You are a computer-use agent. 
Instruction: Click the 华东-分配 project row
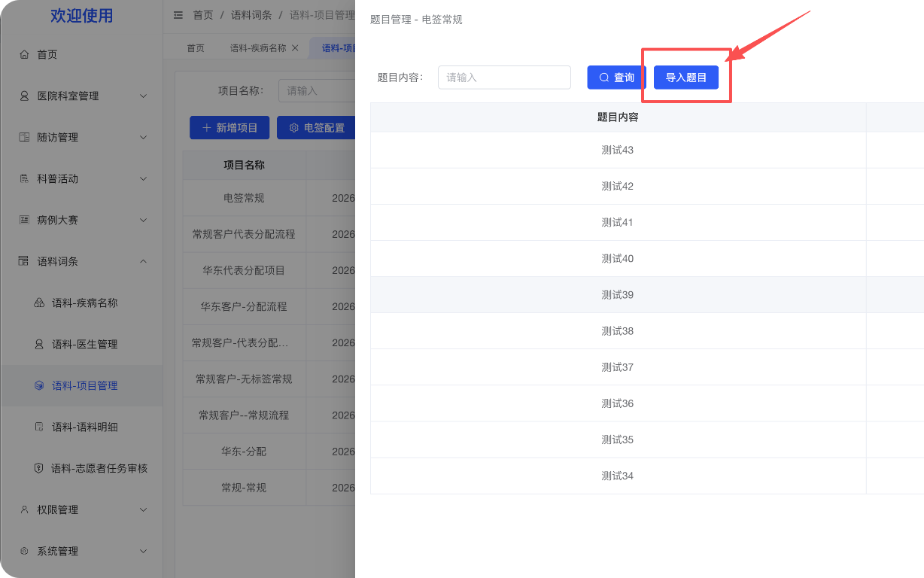pyautogui.click(x=269, y=452)
